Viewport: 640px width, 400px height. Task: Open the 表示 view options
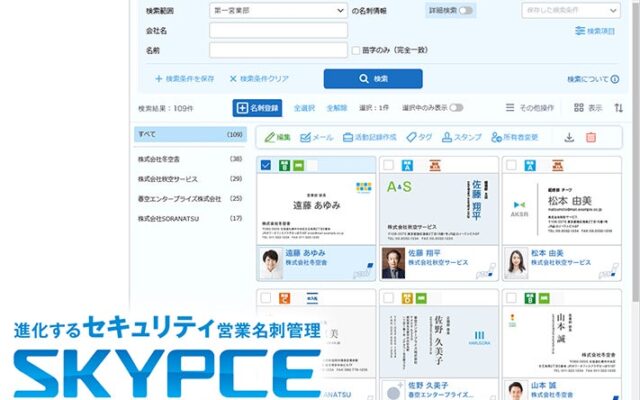(588, 108)
